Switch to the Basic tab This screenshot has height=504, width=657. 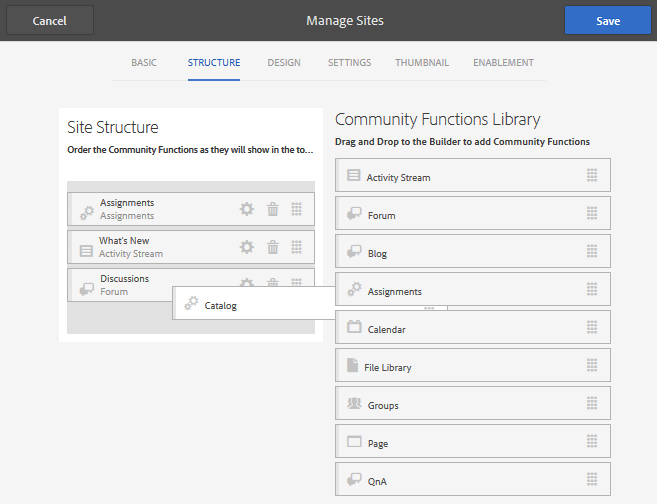(144, 63)
